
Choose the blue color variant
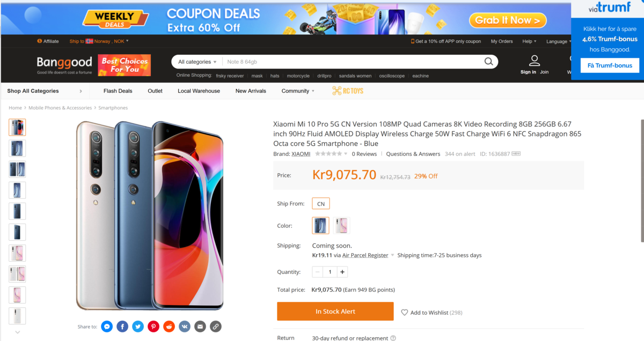click(321, 226)
